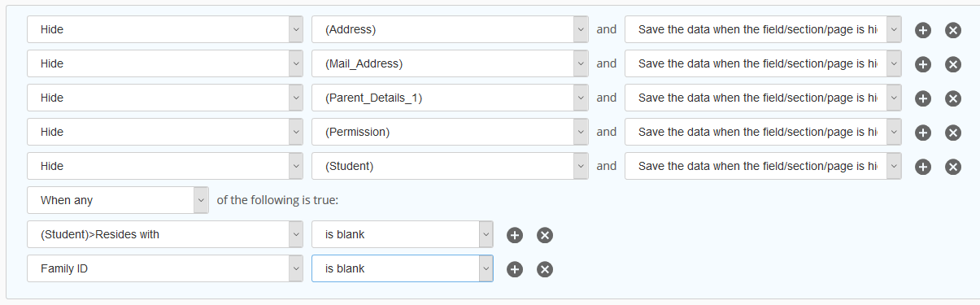This screenshot has width=980, height=305.
Task: Open the Family ID field dropdown
Action: (165, 268)
